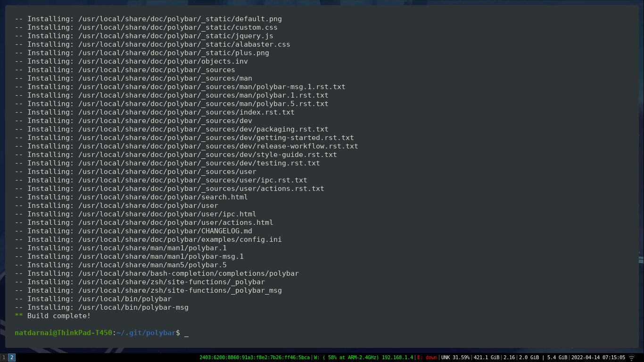This screenshot has height=362, width=644.
Task: Switch to workspace 1 in the status bar
Action: pyautogui.click(x=4, y=358)
